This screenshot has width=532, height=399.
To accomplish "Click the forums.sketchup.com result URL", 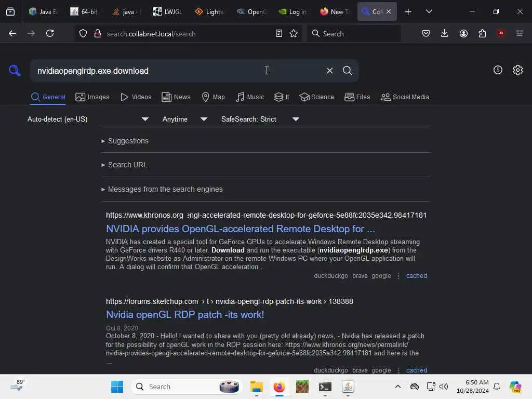I will pos(229,301).
